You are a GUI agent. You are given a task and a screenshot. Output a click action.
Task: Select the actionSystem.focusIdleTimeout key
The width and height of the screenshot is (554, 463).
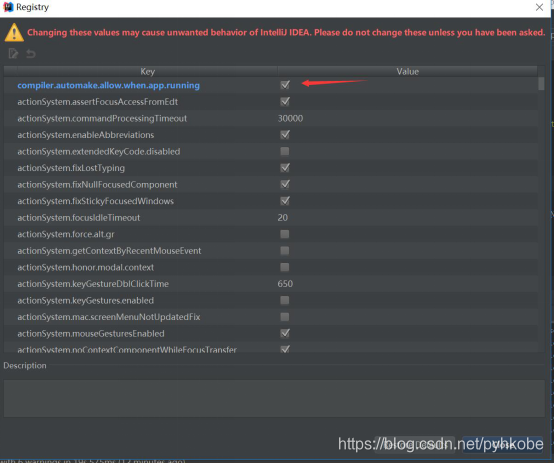79,218
